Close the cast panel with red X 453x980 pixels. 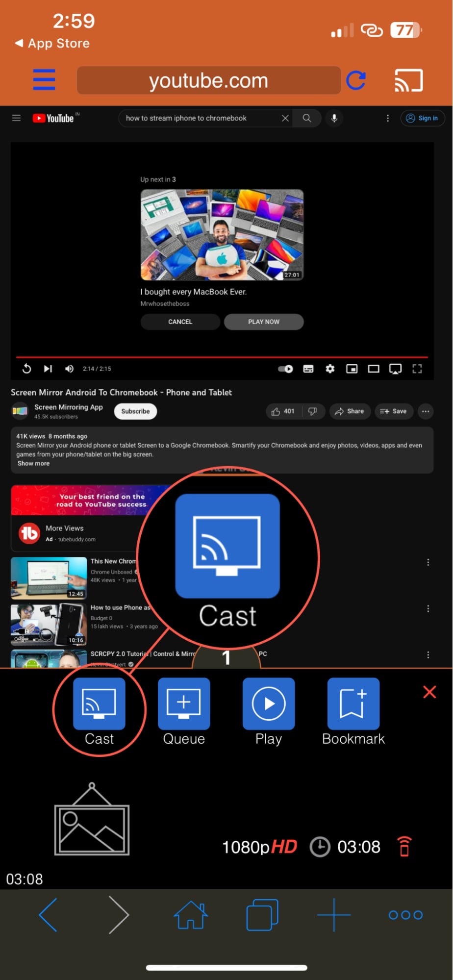[429, 692]
